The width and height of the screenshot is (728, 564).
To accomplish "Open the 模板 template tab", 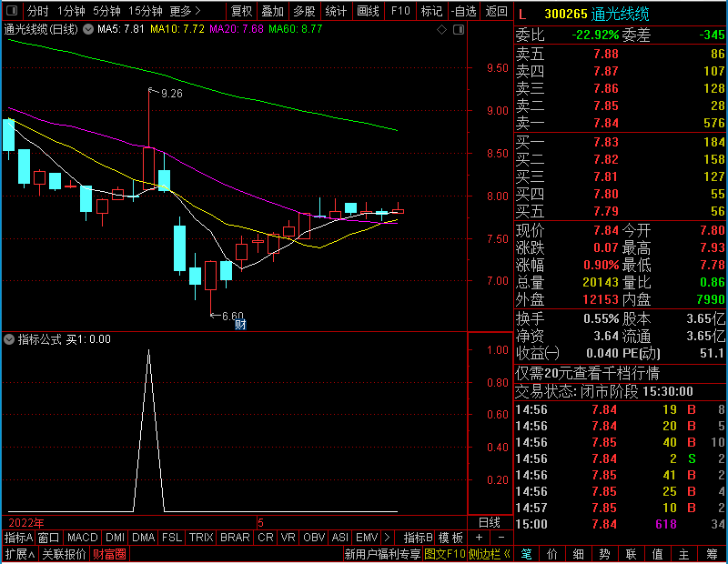I will [450, 538].
